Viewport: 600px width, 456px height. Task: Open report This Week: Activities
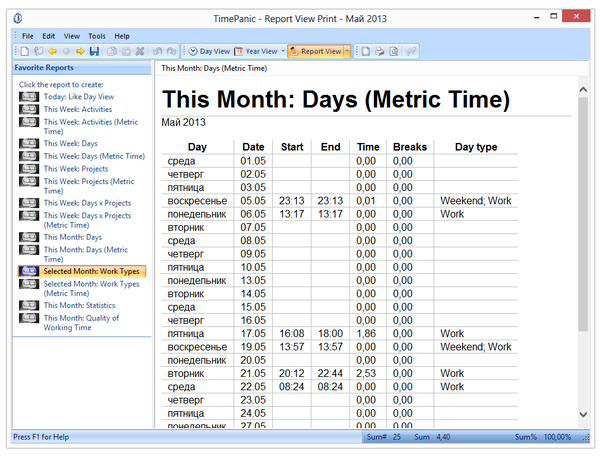(x=78, y=109)
